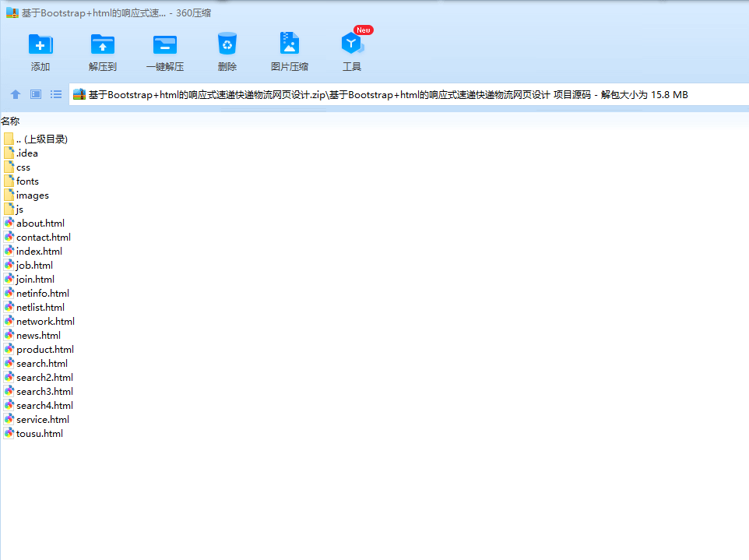Screen dimensions: 749x560
Task: Click the 删除 (Delete) recycle bin icon
Action: 227,44
